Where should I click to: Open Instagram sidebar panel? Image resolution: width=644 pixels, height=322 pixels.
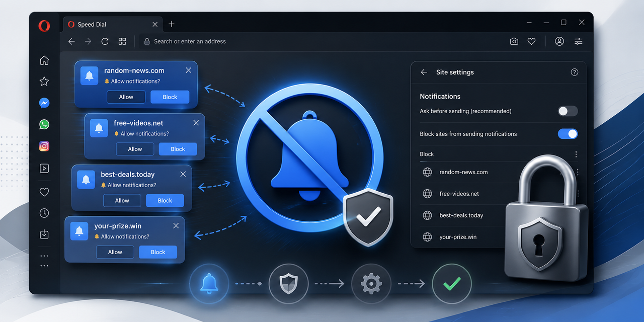tap(44, 146)
